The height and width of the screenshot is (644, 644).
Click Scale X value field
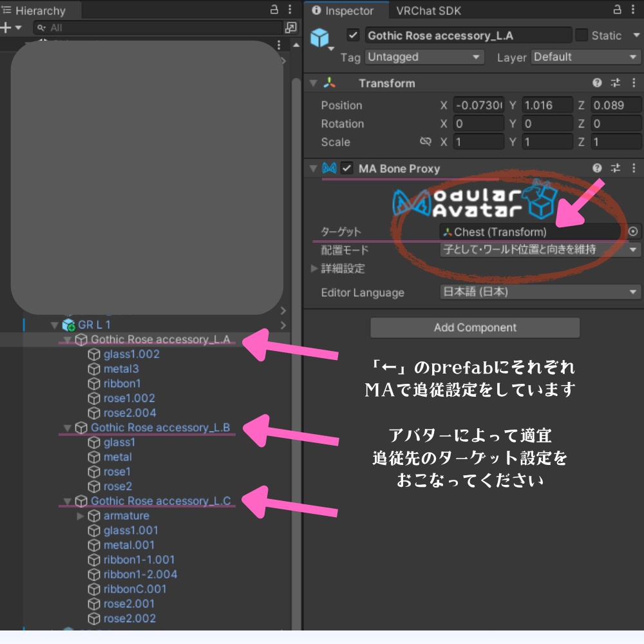[478, 142]
